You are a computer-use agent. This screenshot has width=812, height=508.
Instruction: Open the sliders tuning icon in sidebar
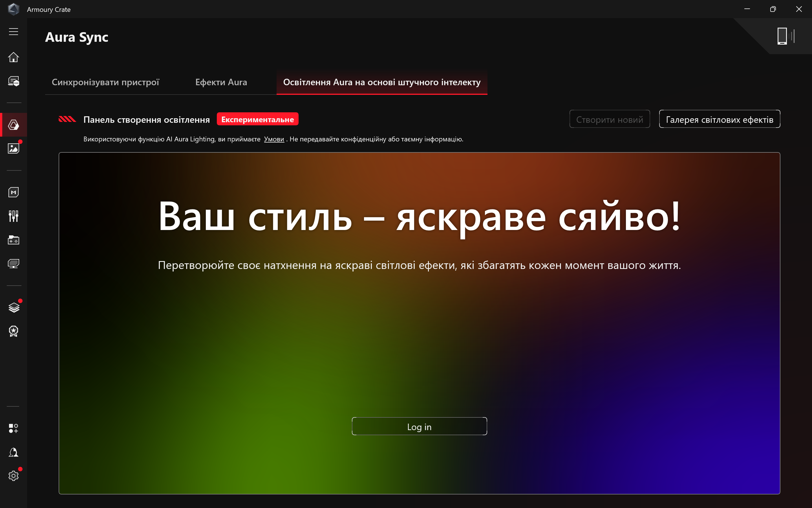click(14, 216)
